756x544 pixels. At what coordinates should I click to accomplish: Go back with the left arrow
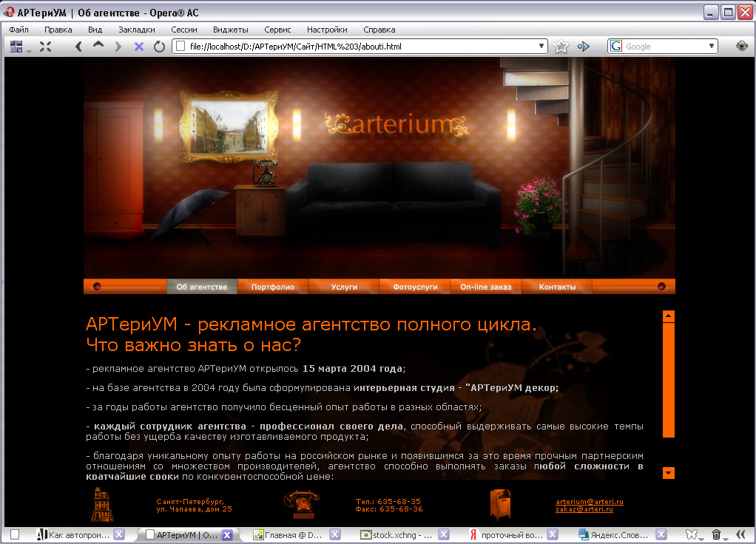click(78, 47)
